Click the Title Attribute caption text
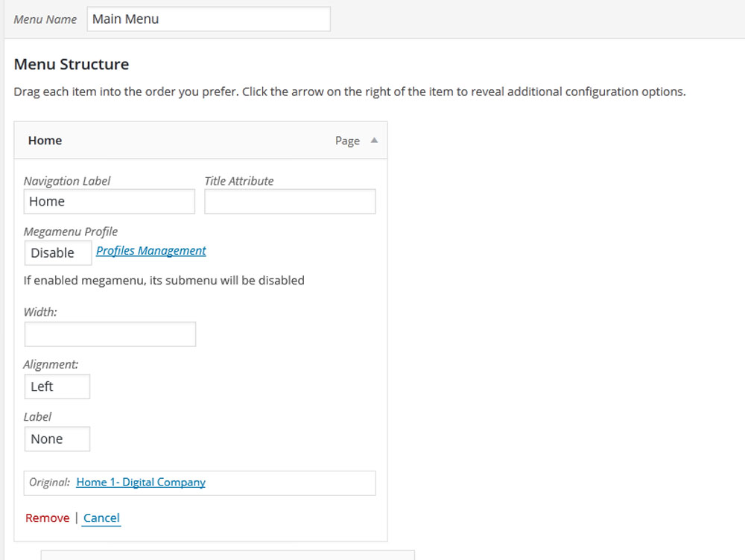This screenshot has width=745, height=560. click(x=239, y=181)
